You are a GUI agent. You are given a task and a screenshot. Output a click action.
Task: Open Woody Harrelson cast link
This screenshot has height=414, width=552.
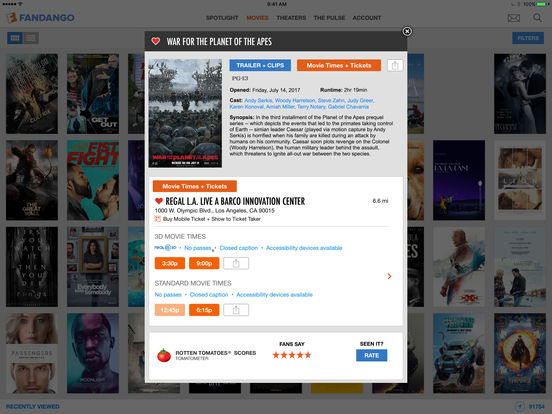pyautogui.click(x=295, y=100)
